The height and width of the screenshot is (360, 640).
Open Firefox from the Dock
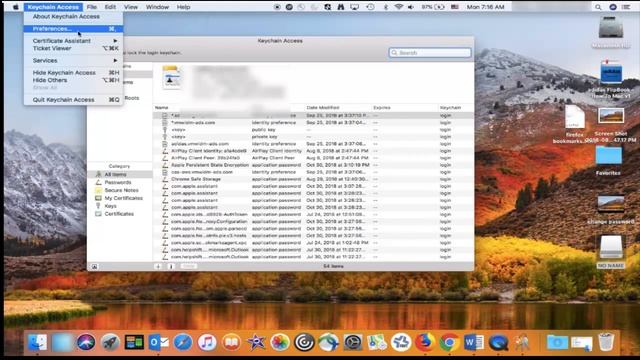click(x=425, y=342)
